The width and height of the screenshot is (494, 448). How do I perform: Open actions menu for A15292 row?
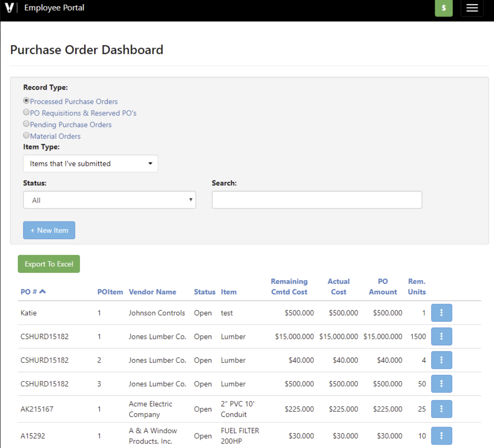441,436
